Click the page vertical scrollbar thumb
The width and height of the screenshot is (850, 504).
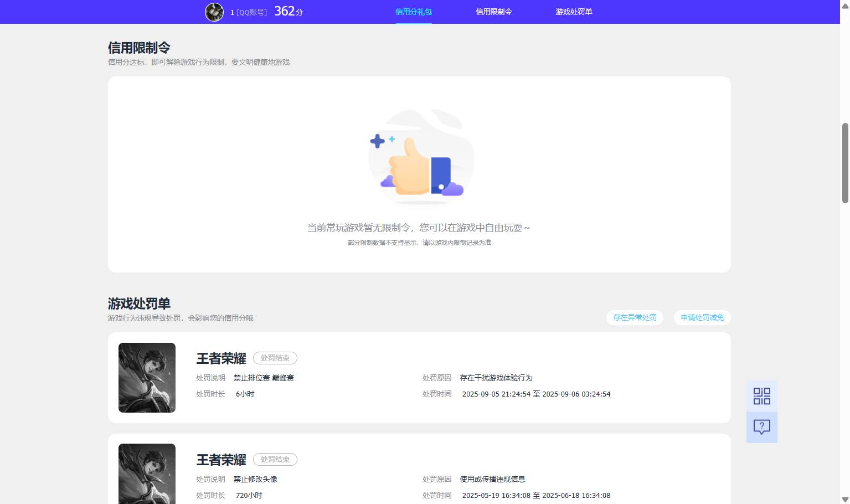click(x=845, y=163)
